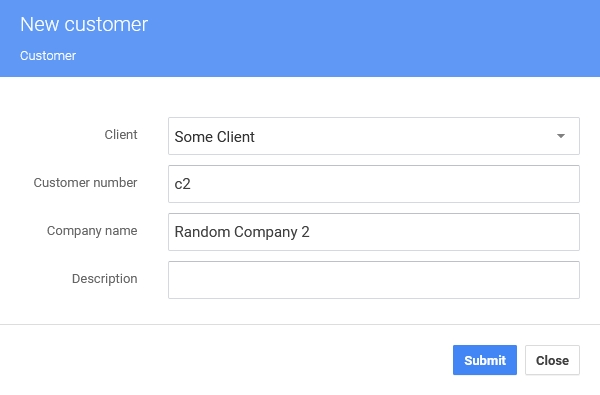Place cursor in Company name field
600x395 pixels.
point(374,232)
